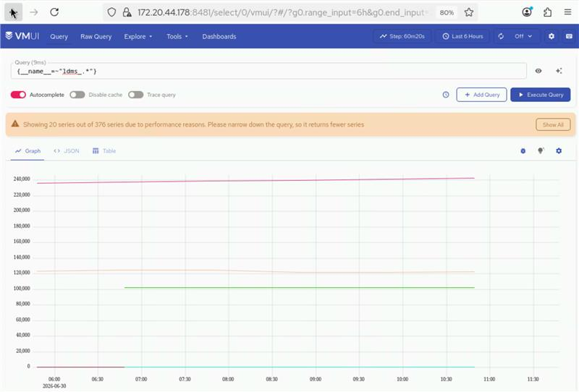Click the 80% zoom indicator
579x392 pixels.
(447, 12)
